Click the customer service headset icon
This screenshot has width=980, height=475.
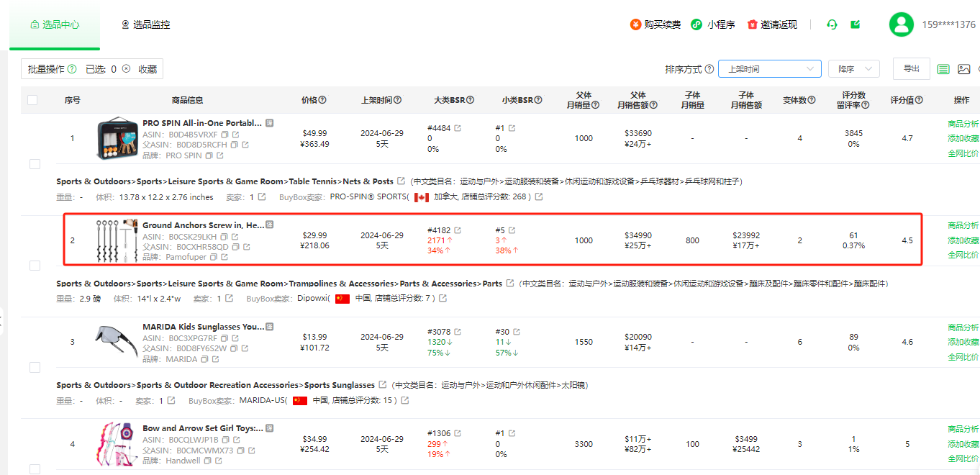coord(832,24)
